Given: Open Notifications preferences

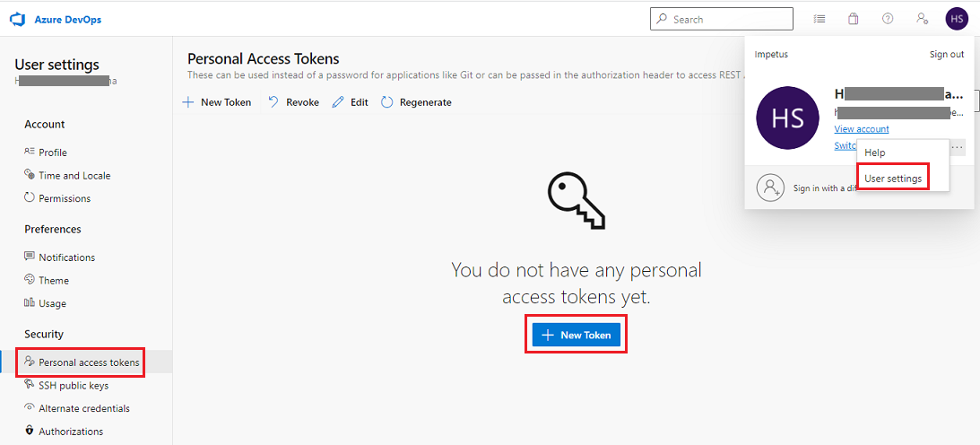Looking at the screenshot, I should coord(67,257).
